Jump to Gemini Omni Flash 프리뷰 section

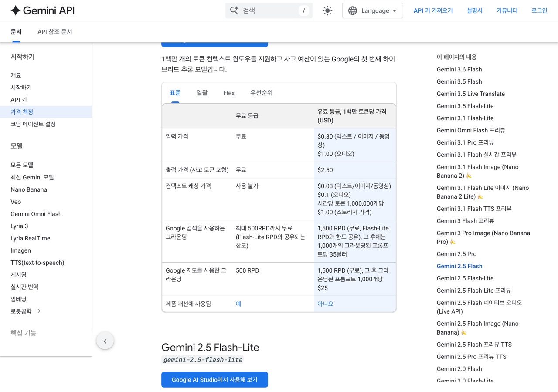(x=471, y=130)
